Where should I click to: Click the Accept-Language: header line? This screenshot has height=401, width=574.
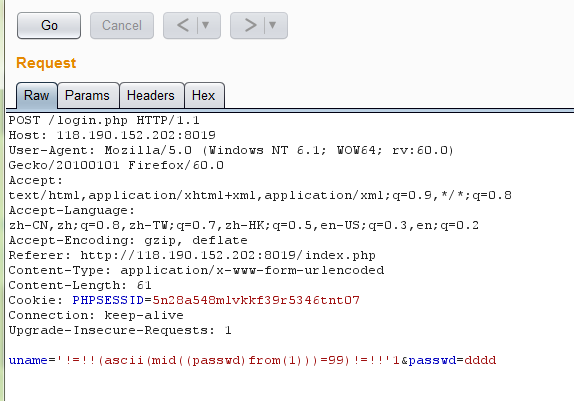coord(72,210)
